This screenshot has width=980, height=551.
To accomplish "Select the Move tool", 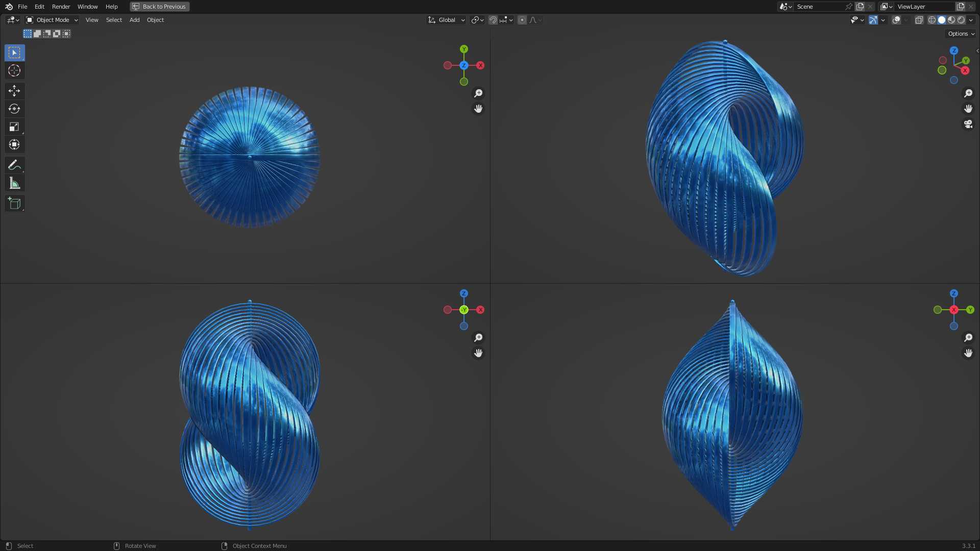I will click(x=14, y=91).
